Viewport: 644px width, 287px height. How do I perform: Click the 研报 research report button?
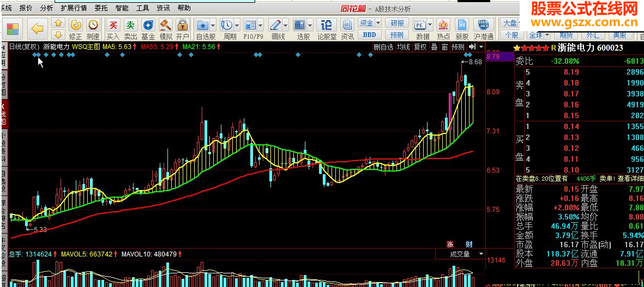(x=397, y=22)
